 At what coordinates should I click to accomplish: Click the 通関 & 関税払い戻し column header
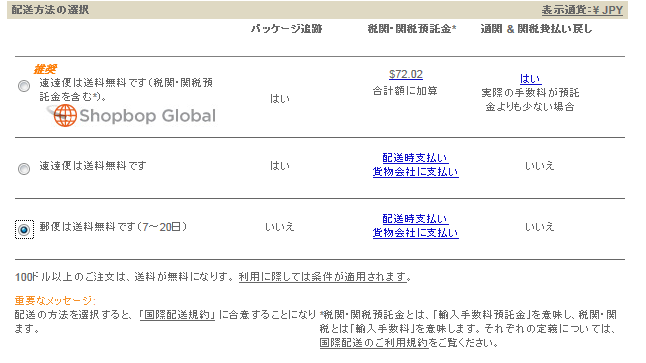[536, 29]
